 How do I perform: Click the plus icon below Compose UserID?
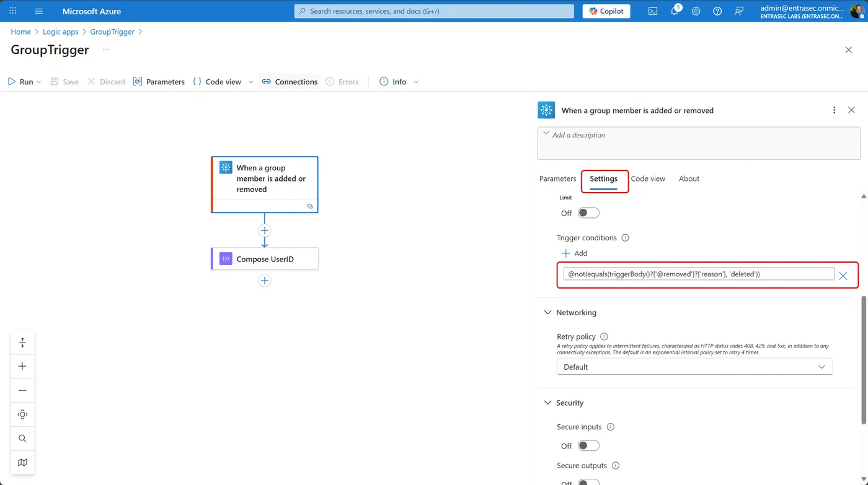(265, 281)
